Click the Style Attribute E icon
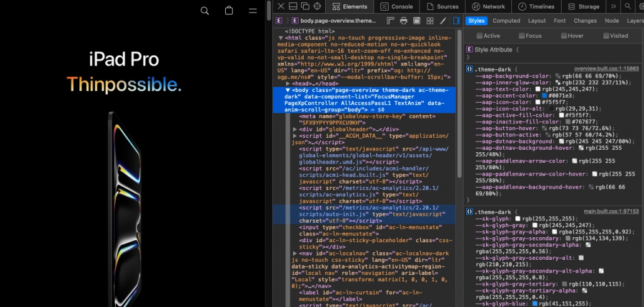Viewport: 644px width, 307px height. (469, 49)
